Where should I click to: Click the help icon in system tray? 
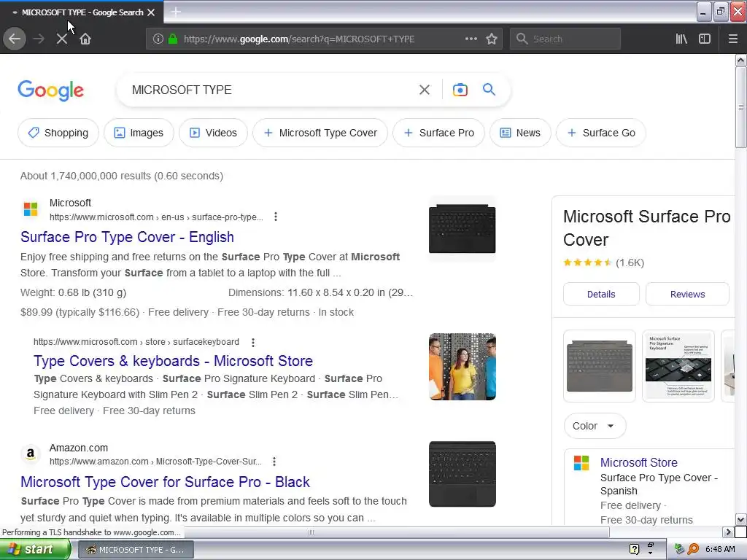point(634,549)
